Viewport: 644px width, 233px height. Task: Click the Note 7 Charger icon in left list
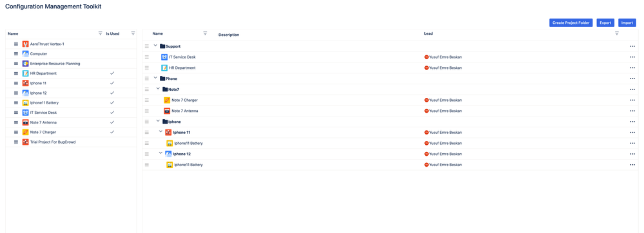[26, 132]
